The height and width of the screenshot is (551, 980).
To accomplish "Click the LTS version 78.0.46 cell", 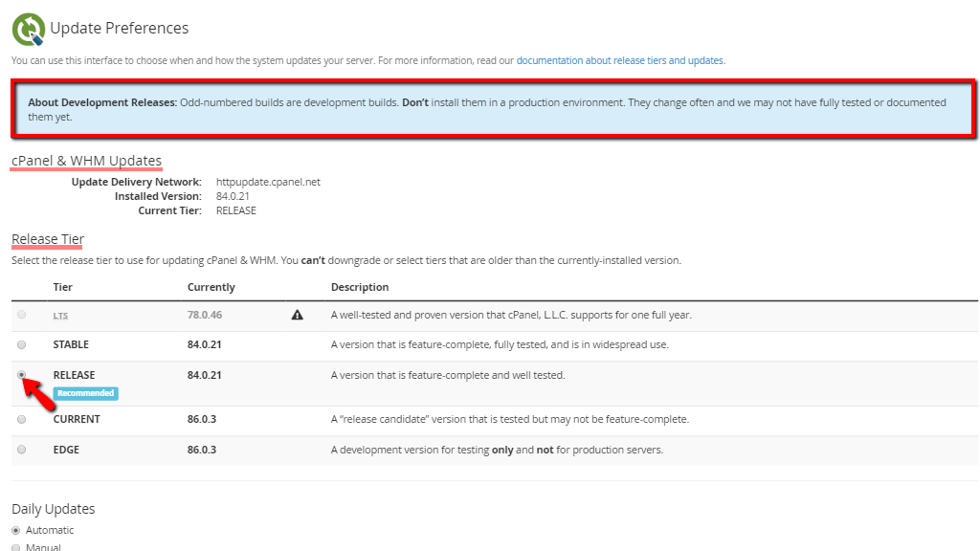I will pos(205,315).
